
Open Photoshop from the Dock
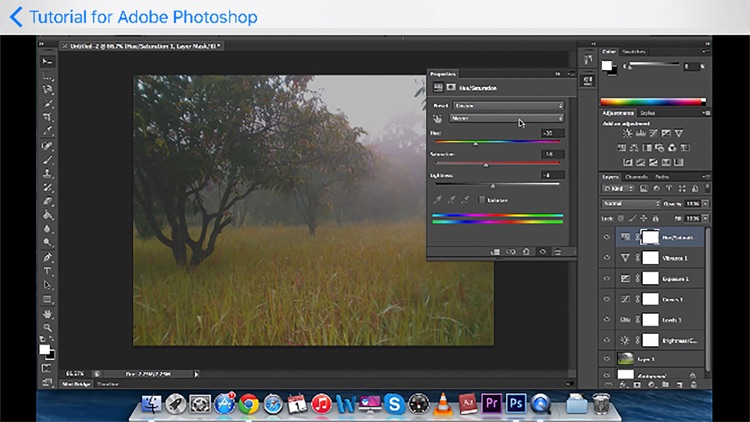tap(516, 403)
